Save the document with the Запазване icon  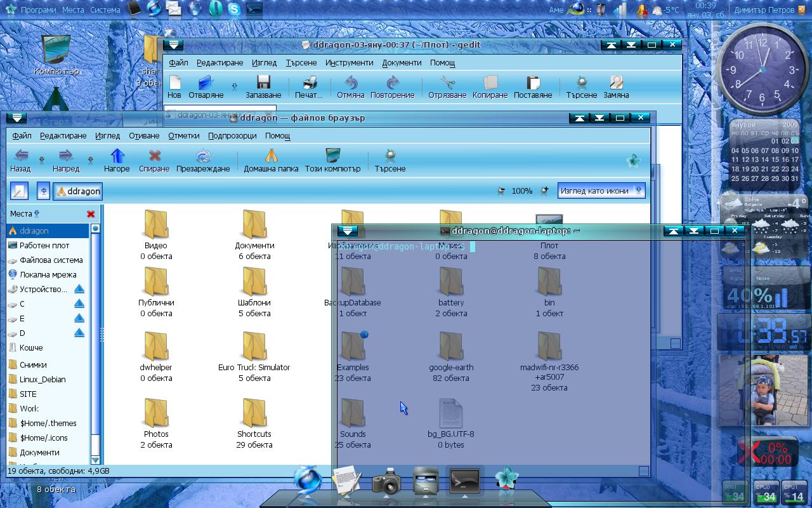pyautogui.click(x=263, y=83)
